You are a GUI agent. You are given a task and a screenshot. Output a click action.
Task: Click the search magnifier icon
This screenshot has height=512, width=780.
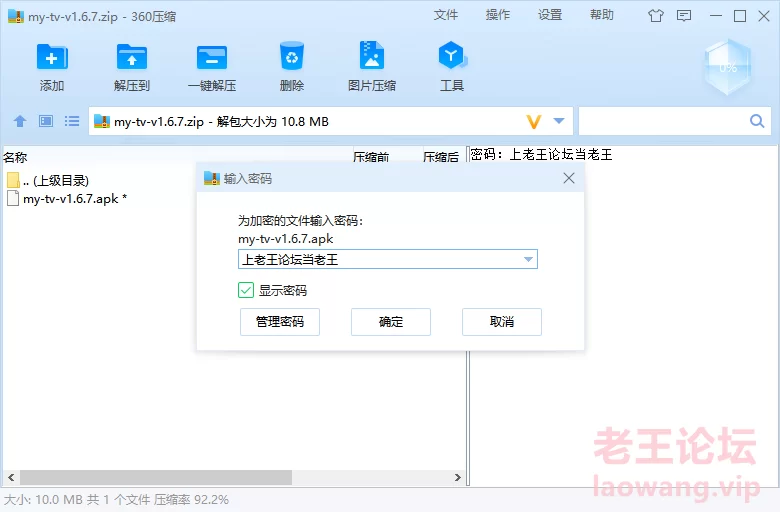pyautogui.click(x=757, y=121)
